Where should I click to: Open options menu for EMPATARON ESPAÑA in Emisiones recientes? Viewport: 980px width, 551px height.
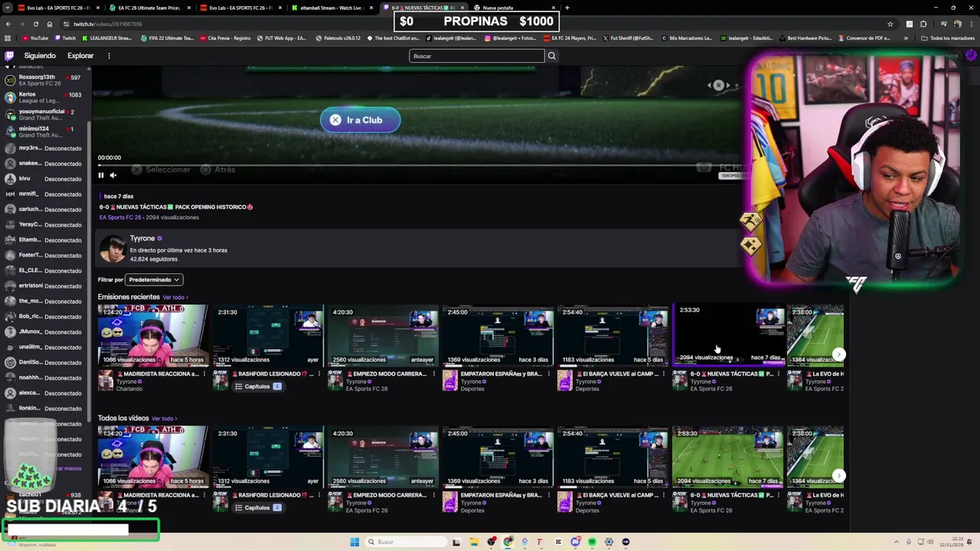549,374
